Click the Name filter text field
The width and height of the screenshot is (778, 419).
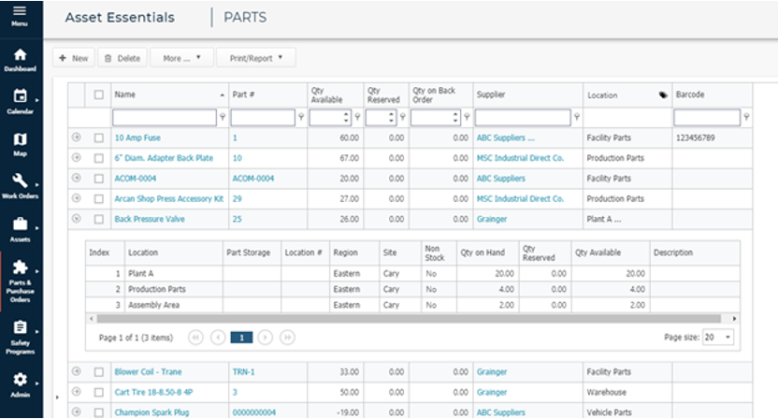(x=164, y=118)
